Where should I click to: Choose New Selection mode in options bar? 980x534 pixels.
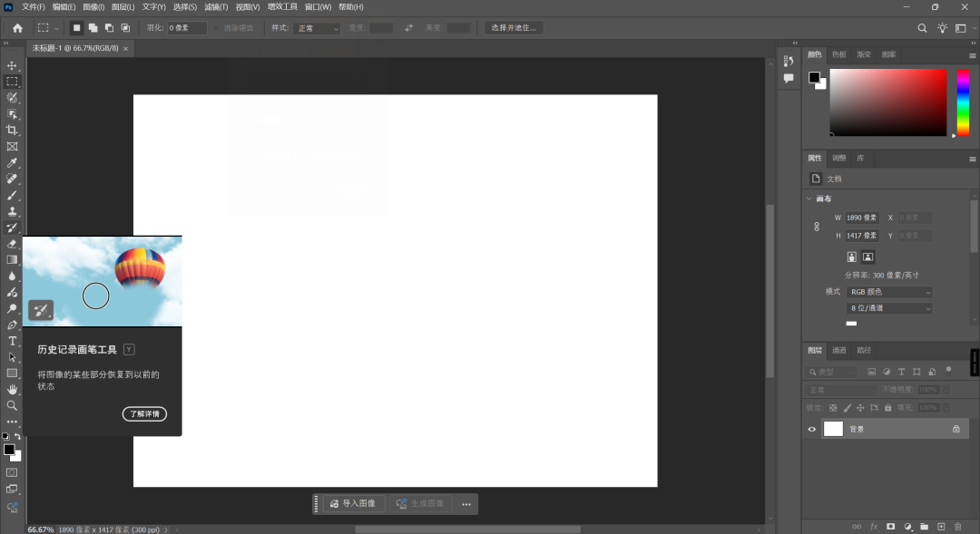click(x=76, y=28)
